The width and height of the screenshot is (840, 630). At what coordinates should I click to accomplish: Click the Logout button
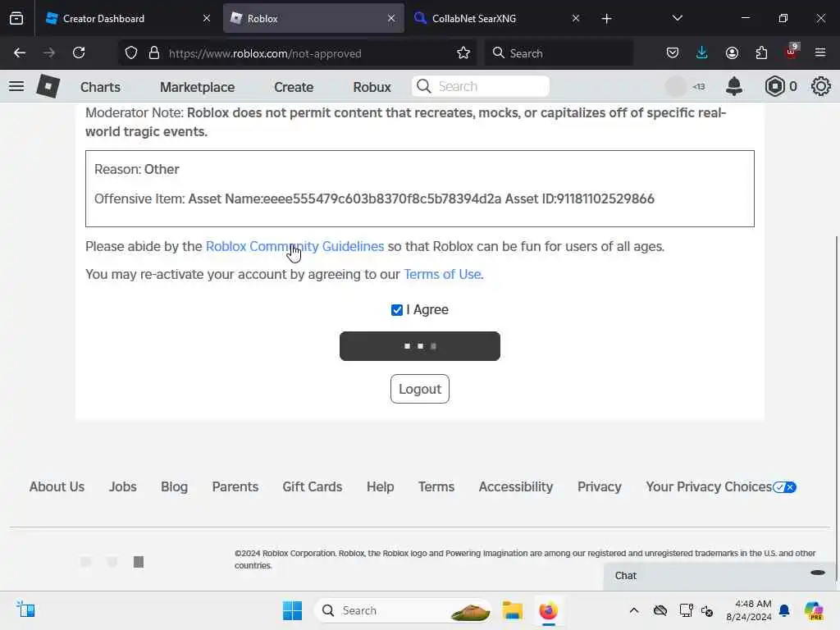click(420, 389)
